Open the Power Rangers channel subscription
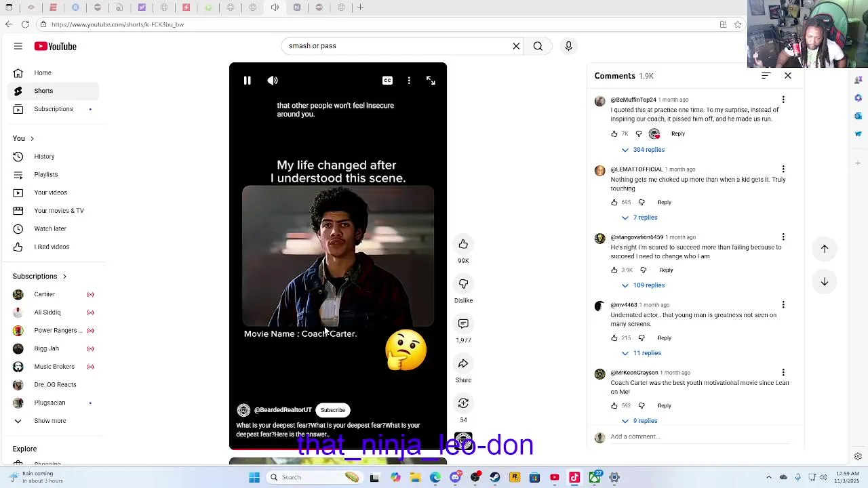The image size is (868, 488). tap(53, 331)
